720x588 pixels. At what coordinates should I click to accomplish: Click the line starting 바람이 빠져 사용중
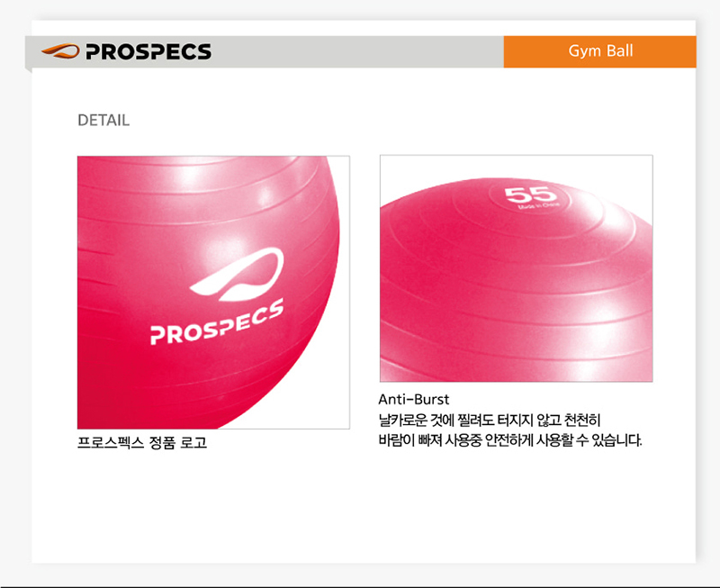[x=509, y=440]
